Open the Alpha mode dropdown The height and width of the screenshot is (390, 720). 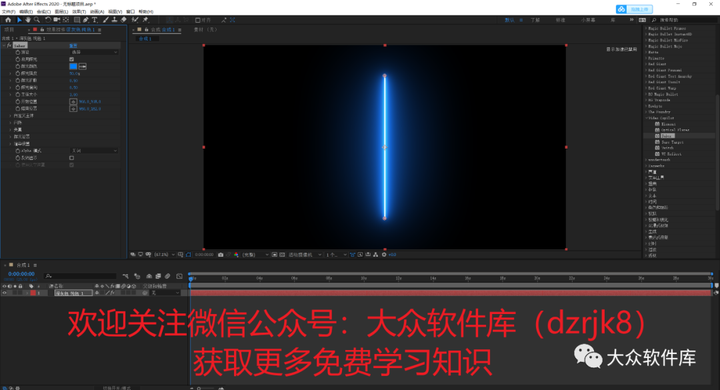94,151
